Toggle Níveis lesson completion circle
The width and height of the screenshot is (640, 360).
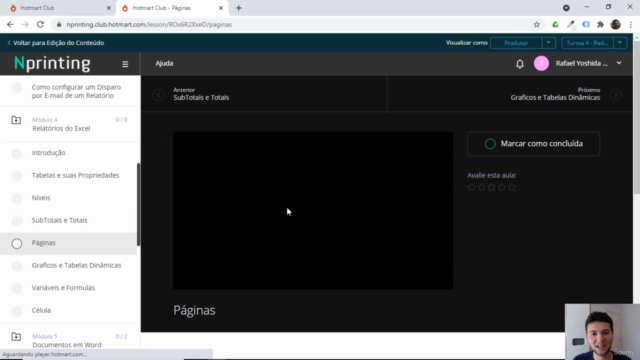[x=17, y=198]
